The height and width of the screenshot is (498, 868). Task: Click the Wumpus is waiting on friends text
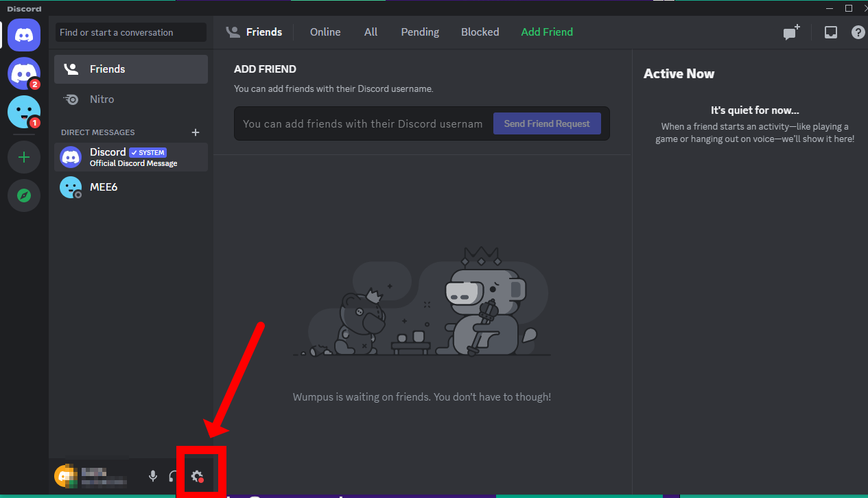pyautogui.click(x=422, y=396)
